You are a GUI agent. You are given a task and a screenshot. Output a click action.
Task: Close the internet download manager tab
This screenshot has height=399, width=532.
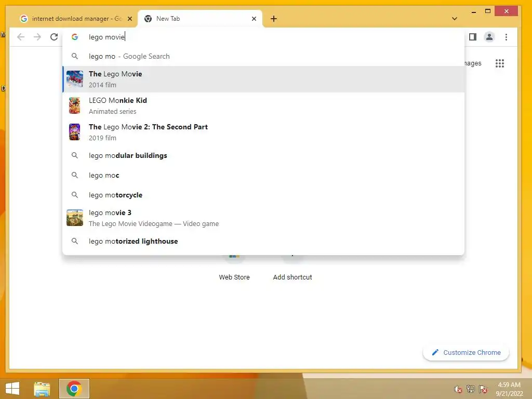click(129, 19)
